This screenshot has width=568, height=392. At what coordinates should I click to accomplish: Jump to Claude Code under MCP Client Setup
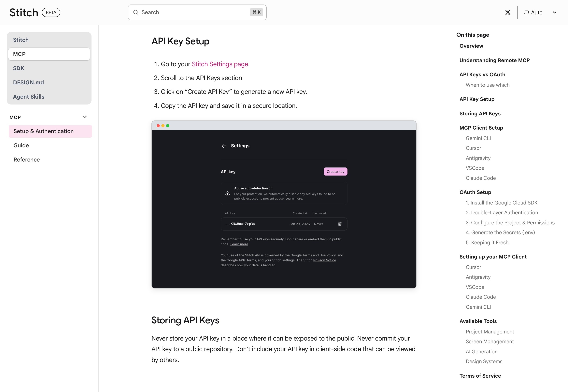(x=481, y=178)
